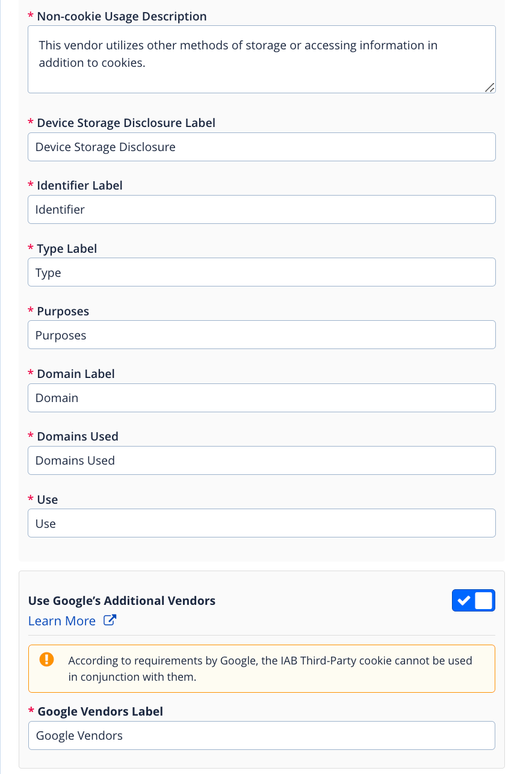Viewport: 532px width, 774px height.
Task: Click into the Identifier Label text field
Action: [x=261, y=210]
